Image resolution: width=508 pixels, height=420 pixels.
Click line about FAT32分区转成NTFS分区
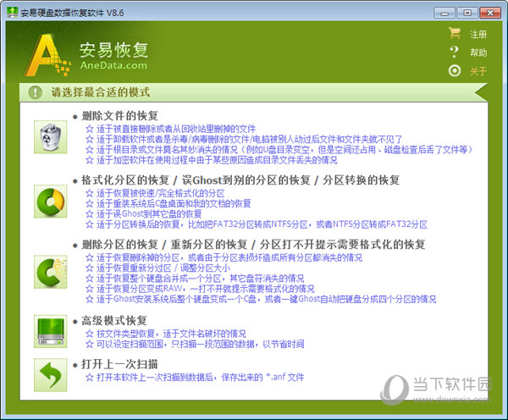coord(257,224)
